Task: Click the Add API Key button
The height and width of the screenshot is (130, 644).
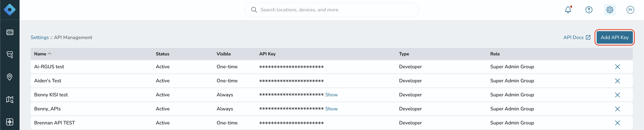Action: (x=614, y=37)
